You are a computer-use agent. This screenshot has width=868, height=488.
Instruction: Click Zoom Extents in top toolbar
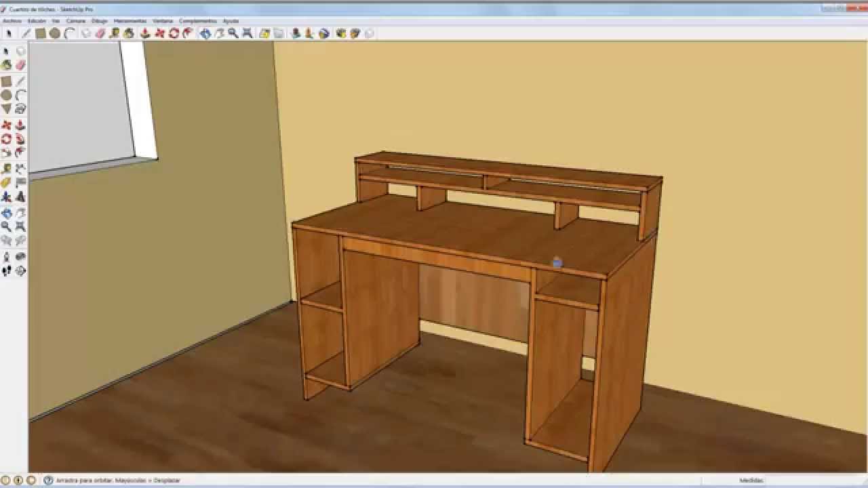248,33
